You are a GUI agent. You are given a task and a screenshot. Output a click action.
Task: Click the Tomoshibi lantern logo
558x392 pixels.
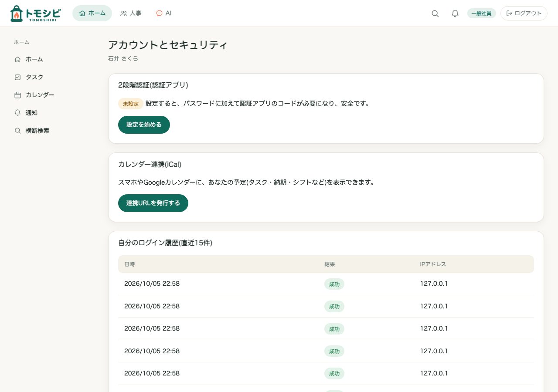(35, 14)
